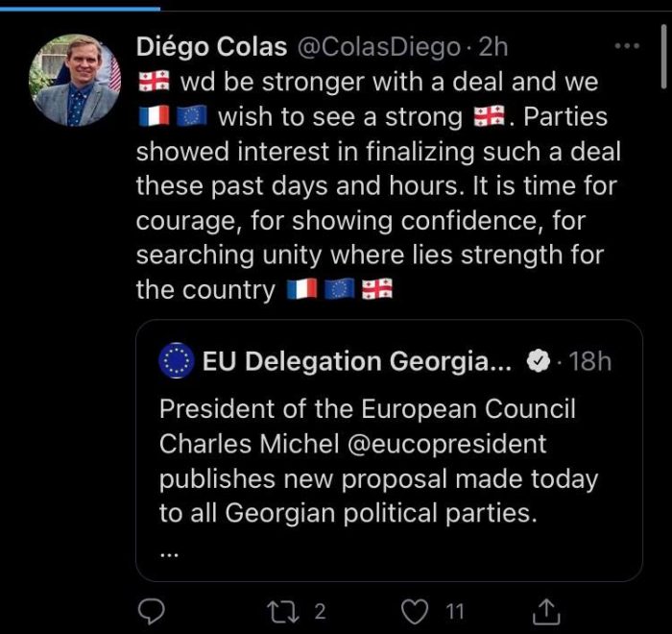This screenshot has width=672, height=634.
Task: Click the retweet count number 2
Action: (x=321, y=610)
